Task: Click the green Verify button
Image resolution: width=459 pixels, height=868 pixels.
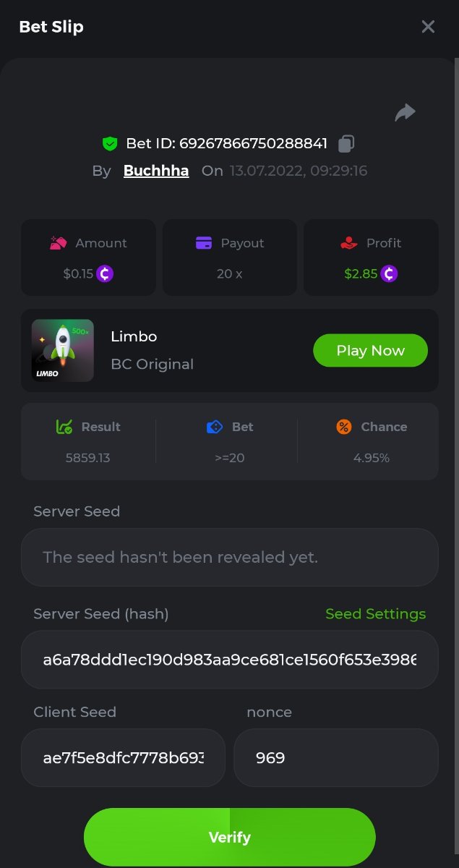Action: pyautogui.click(x=230, y=837)
